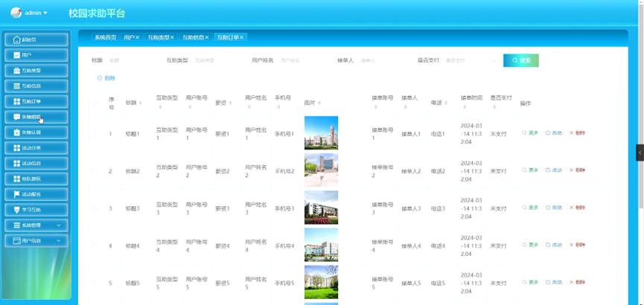Click the card icon for 用户信息
This screenshot has height=305, width=644.
16,240
